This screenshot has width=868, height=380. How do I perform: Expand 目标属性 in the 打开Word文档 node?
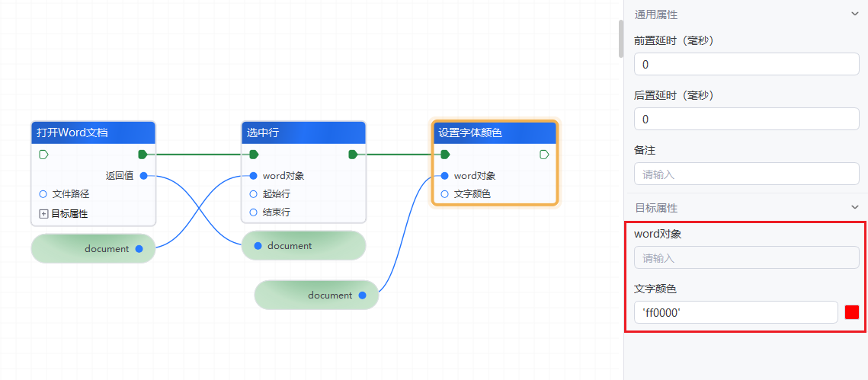(43, 214)
